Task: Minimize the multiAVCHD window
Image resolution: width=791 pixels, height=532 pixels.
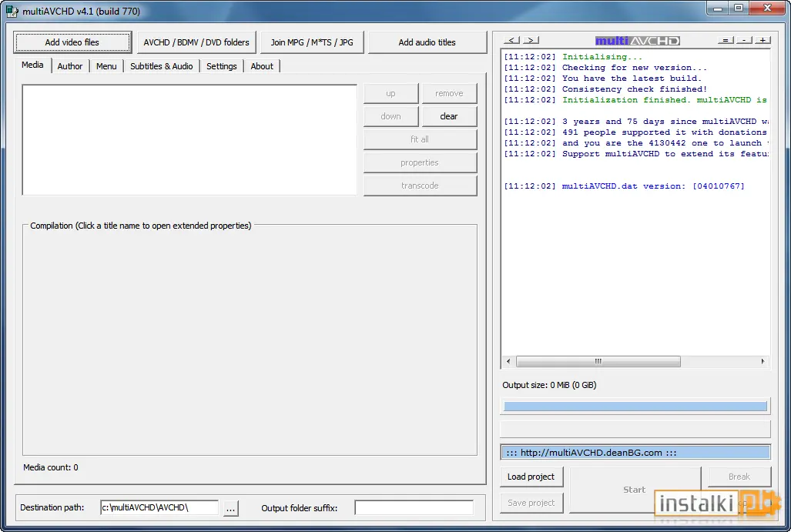Action: [718, 8]
